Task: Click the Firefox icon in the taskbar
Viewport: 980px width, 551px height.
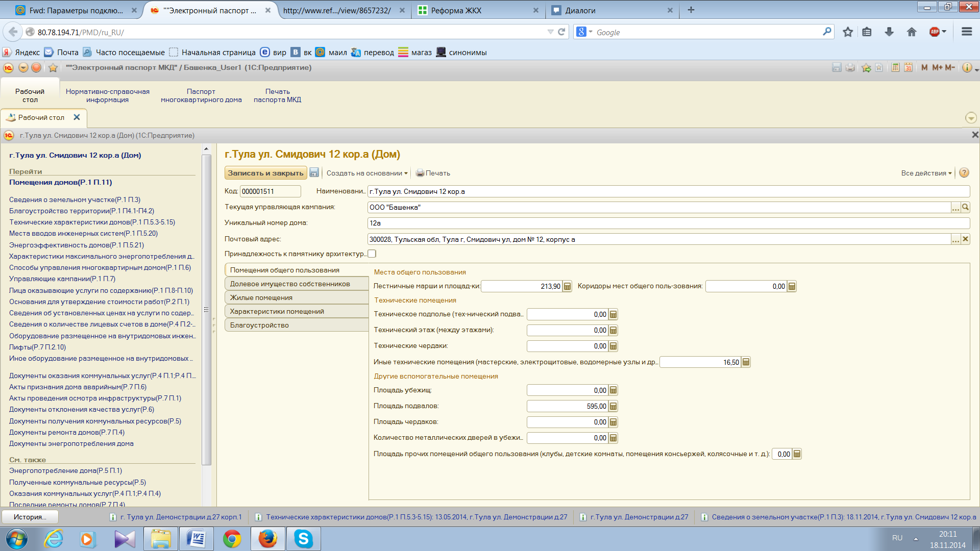Action: click(267, 539)
